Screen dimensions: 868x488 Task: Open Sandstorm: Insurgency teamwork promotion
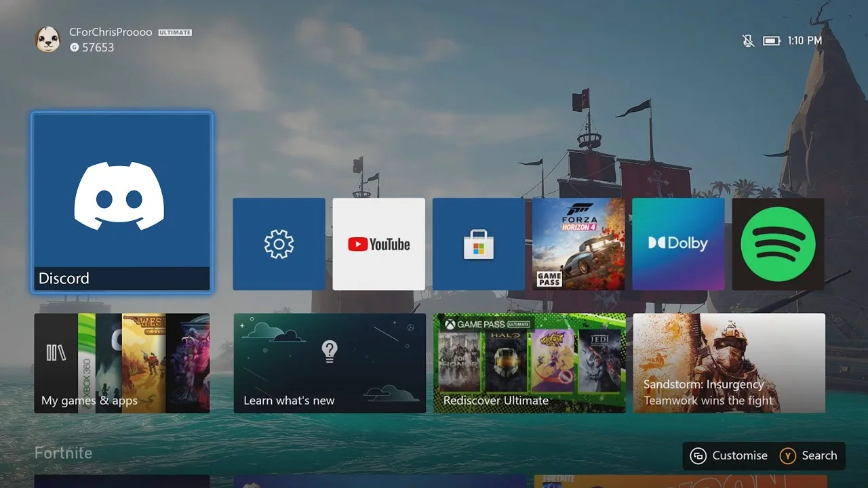coord(728,363)
